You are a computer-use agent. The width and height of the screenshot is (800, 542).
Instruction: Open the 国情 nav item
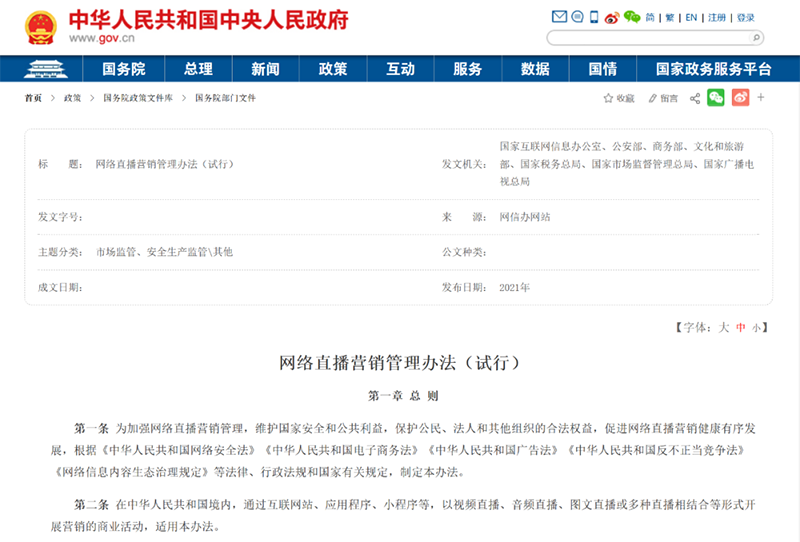(x=603, y=69)
